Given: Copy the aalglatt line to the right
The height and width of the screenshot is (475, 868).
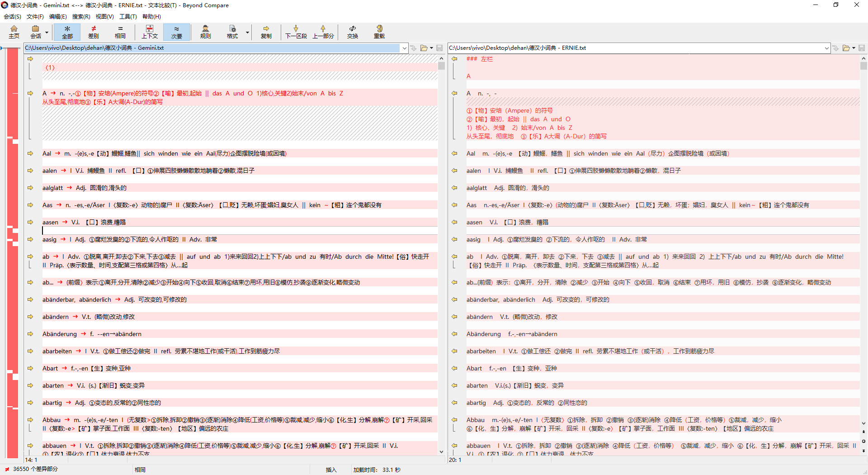Looking at the screenshot, I should (30, 188).
